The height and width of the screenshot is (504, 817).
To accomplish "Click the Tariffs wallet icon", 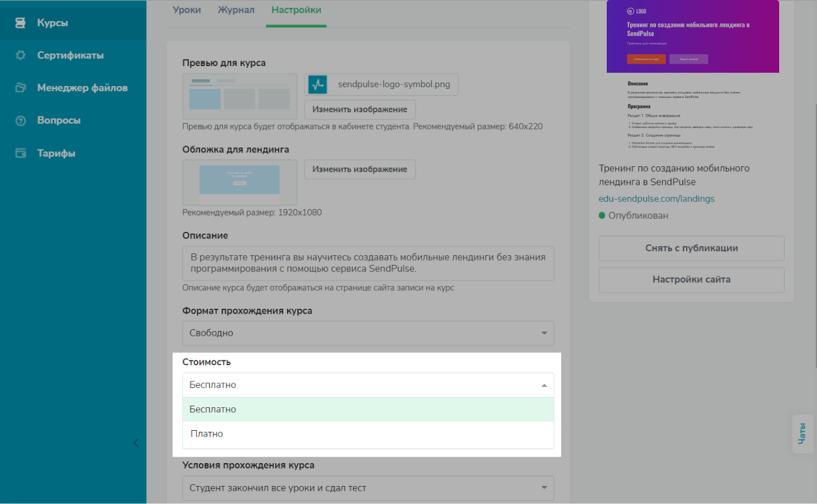I will click(20, 153).
